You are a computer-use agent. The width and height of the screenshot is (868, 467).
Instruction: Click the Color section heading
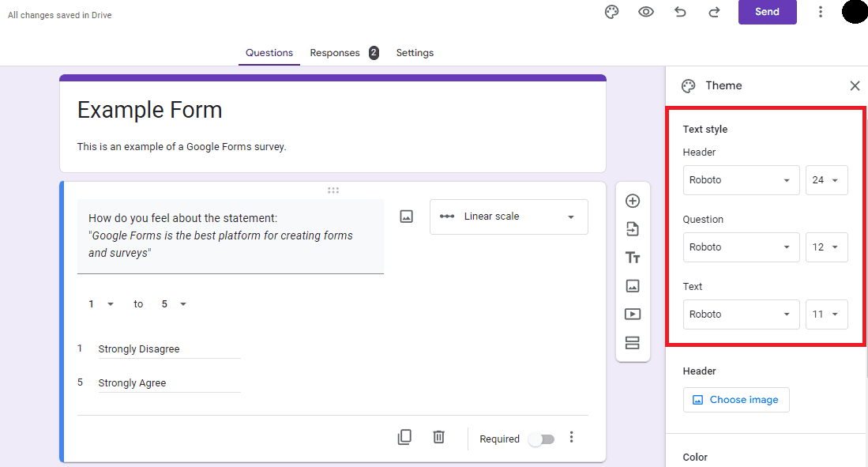pyautogui.click(x=695, y=457)
